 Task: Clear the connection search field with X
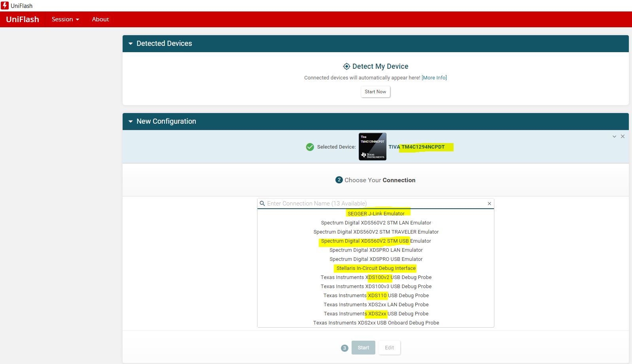point(489,204)
